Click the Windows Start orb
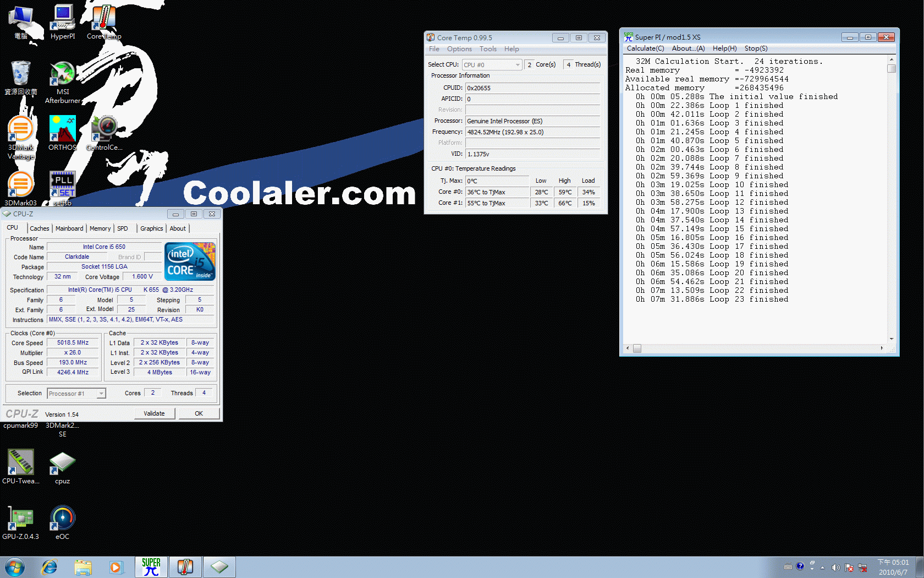 click(x=15, y=567)
